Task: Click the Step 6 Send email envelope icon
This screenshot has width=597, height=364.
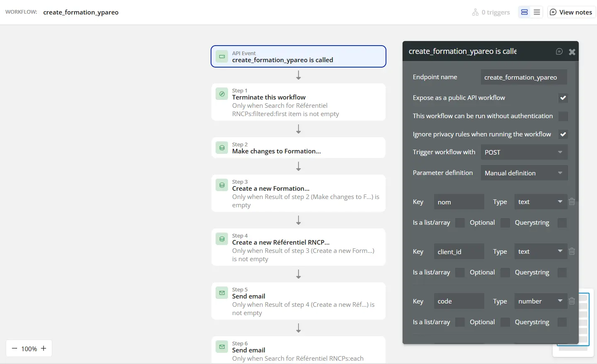Action: coord(222,347)
